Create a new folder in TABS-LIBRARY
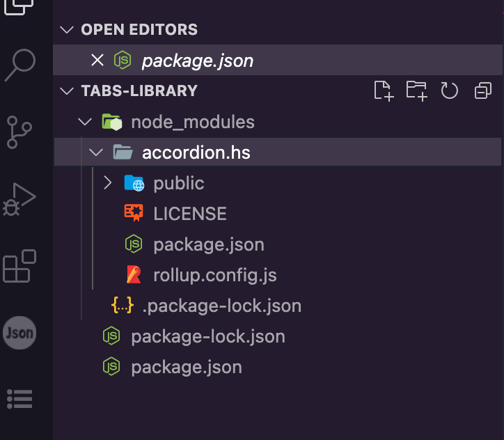Screen dimensions: 504x440 coord(416,91)
